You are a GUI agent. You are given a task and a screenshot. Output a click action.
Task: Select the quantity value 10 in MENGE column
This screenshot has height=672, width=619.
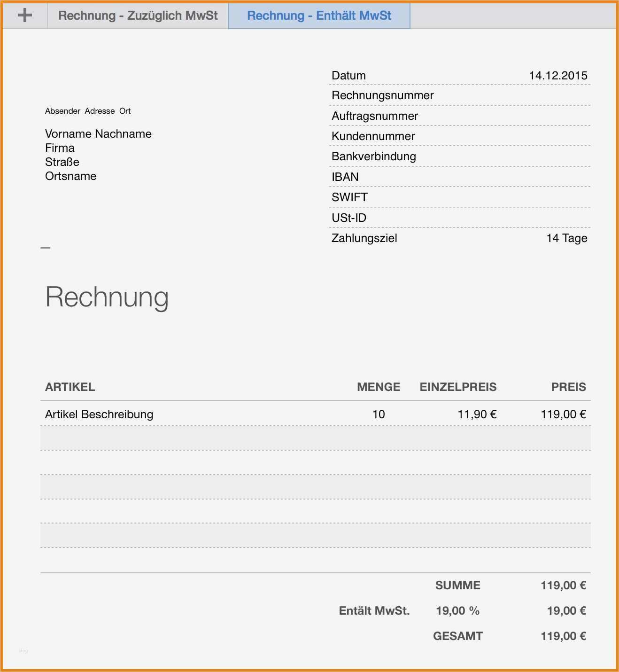379,414
